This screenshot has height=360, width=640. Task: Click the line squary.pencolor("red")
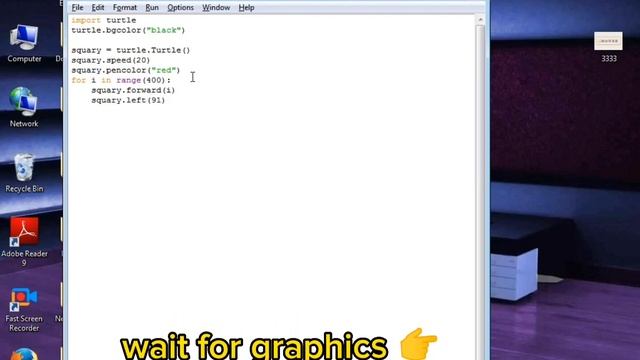tap(126, 70)
